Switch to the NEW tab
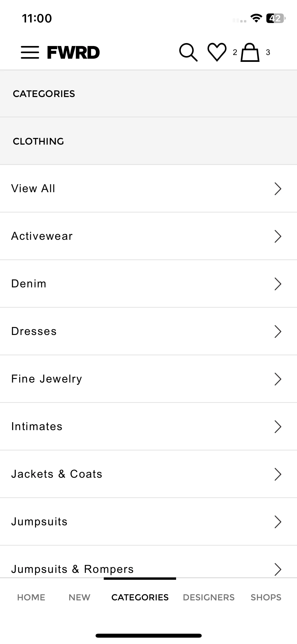The width and height of the screenshot is (297, 644). coord(79,597)
